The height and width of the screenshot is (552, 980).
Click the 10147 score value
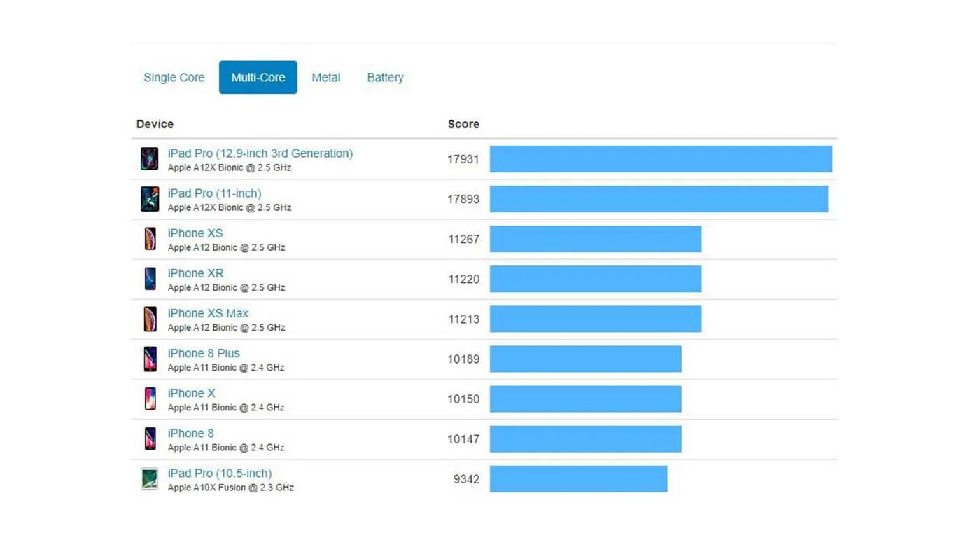(x=463, y=439)
